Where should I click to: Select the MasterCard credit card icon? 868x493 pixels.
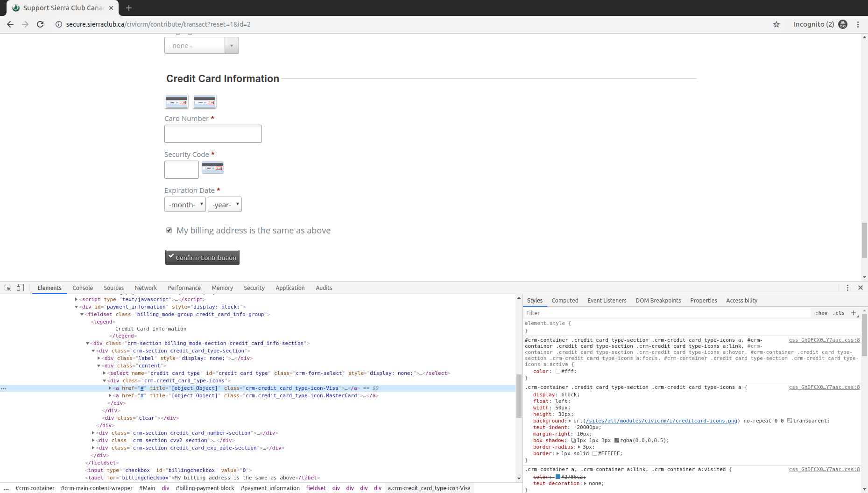[x=205, y=101]
